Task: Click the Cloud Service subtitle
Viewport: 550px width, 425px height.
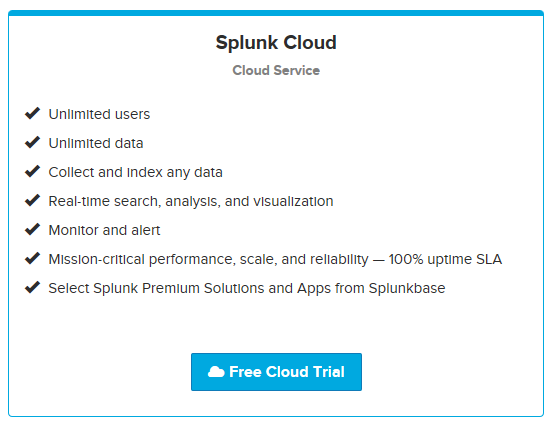Action: pos(276,70)
